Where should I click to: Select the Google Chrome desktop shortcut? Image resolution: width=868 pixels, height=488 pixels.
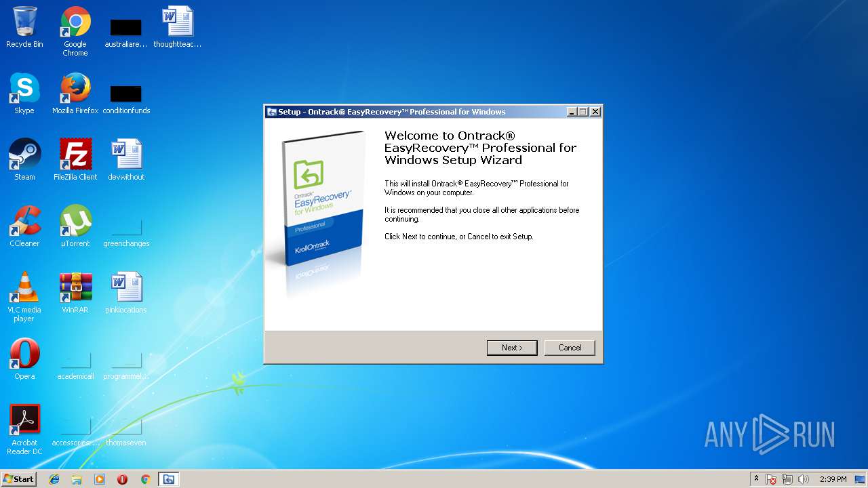click(x=75, y=31)
